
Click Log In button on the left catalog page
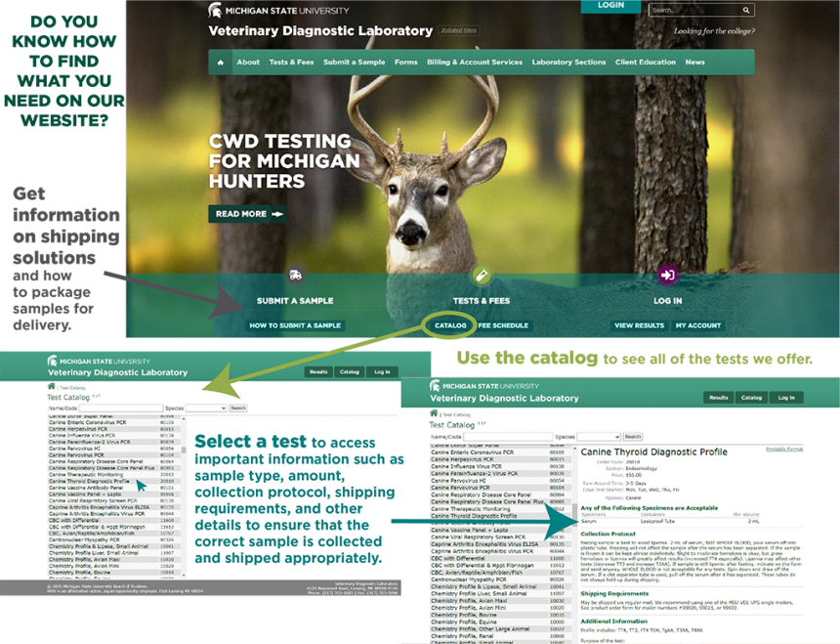click(x=382, y=371)
